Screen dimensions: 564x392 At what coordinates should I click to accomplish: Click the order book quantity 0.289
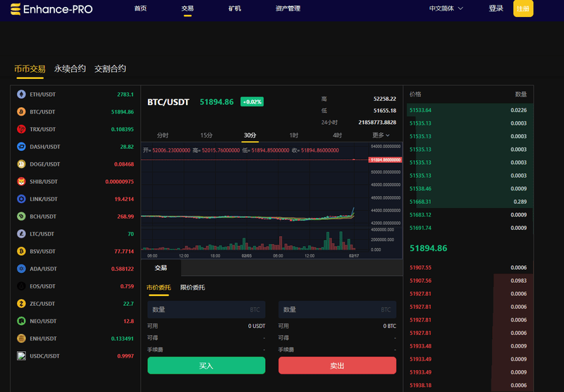pyautogui.click(x=520, y=202)
